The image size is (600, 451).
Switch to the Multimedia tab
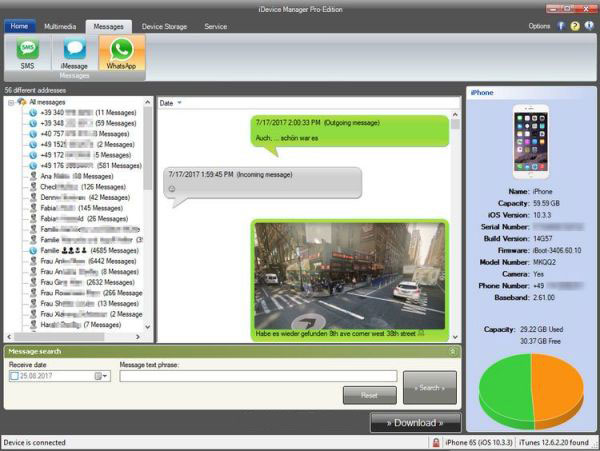(60, 26)
